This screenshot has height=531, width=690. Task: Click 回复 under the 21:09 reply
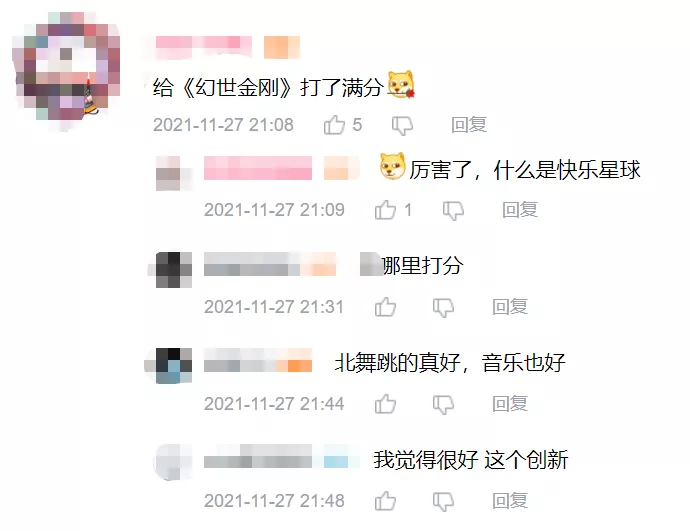click(520, 209)
